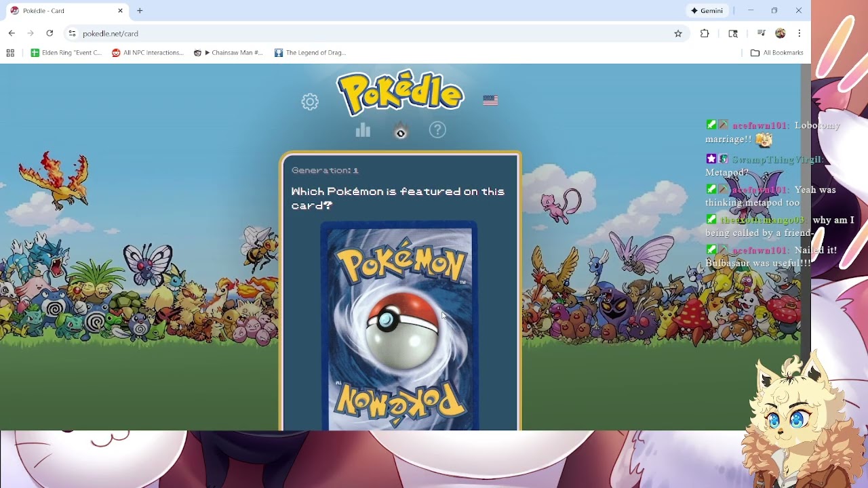Reload the pokedle.net page
The image size is (868, 488).
tap(50, 33)
